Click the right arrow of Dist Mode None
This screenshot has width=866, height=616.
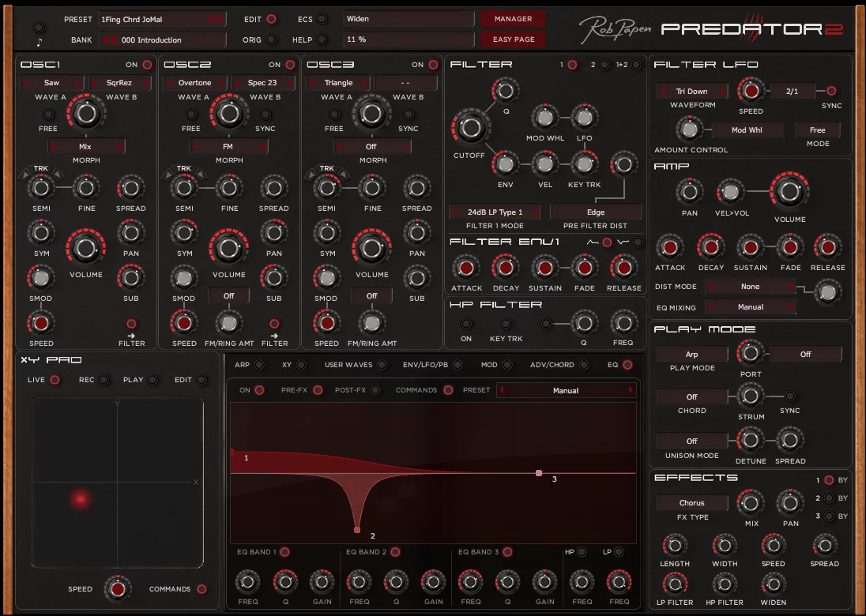click(x=791, y=287)
